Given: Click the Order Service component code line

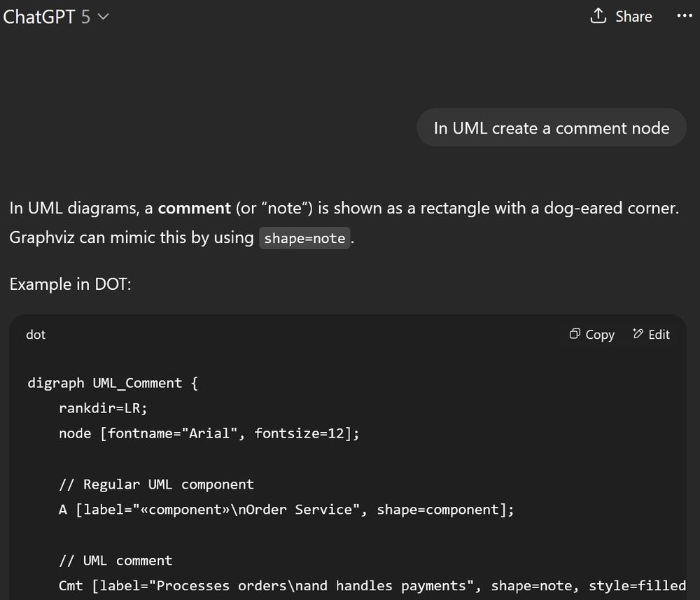Looking at the screenshot, I should (286, 510).
